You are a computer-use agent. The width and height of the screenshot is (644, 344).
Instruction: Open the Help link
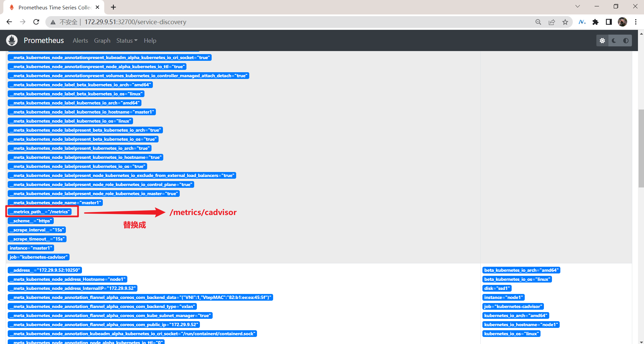(150, 40)
